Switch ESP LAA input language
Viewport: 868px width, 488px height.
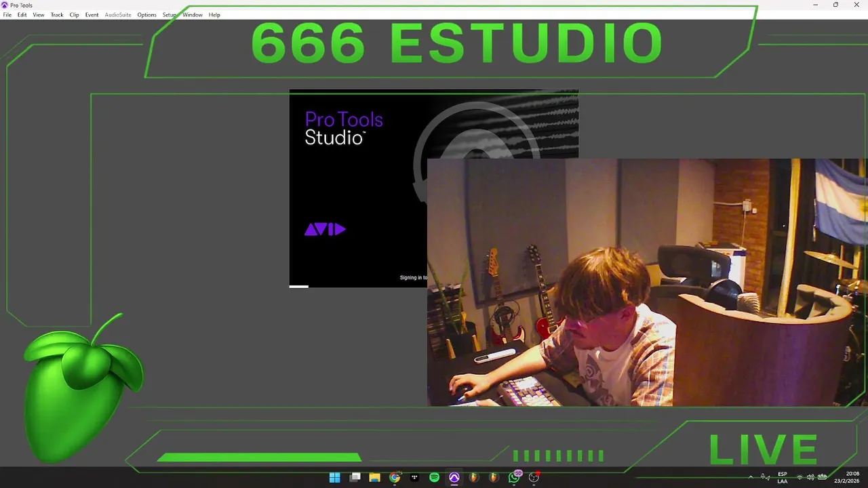783,478
